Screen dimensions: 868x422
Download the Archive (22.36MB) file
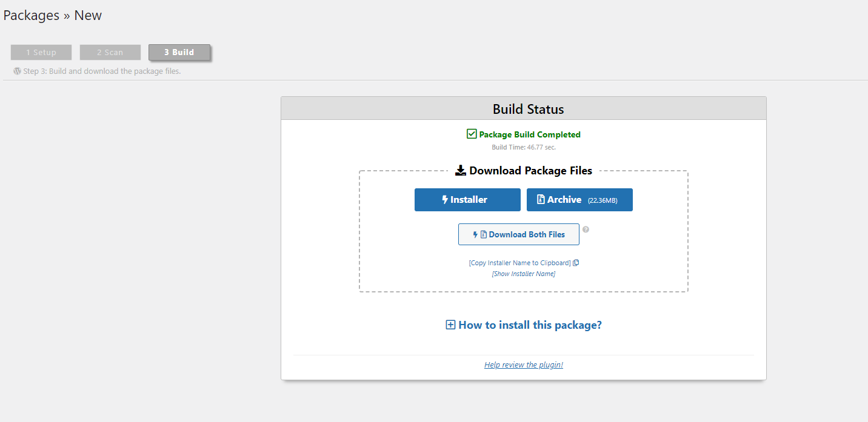click(x=579, y=200)
